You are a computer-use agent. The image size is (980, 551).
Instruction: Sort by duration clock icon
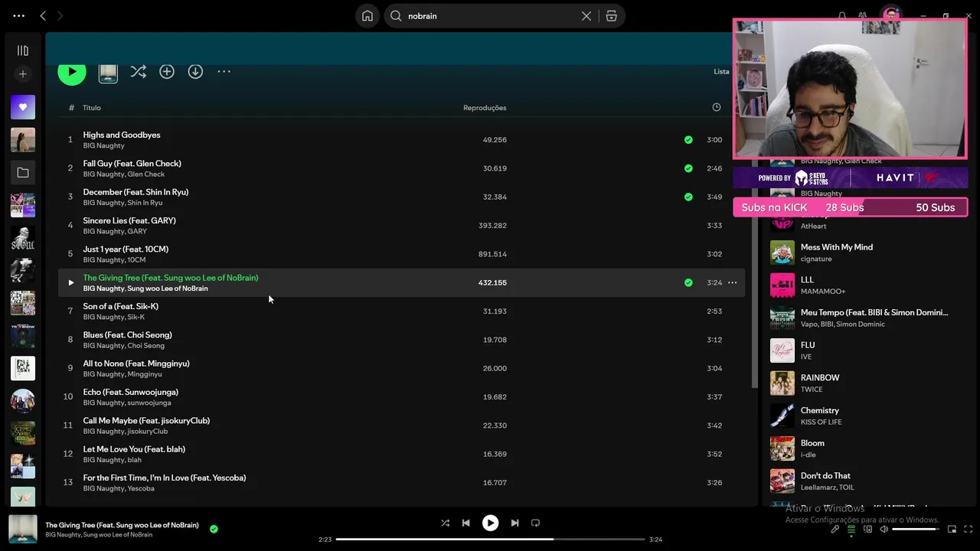(717, 107)
